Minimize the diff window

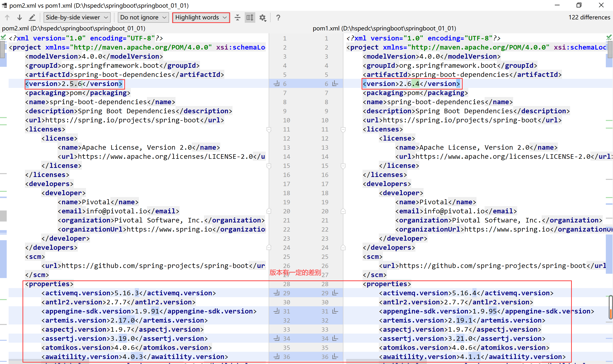557,5
